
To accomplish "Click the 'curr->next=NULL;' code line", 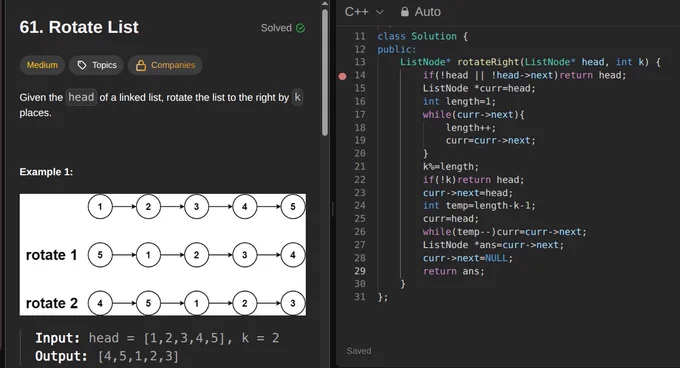I will coord(468,258).
